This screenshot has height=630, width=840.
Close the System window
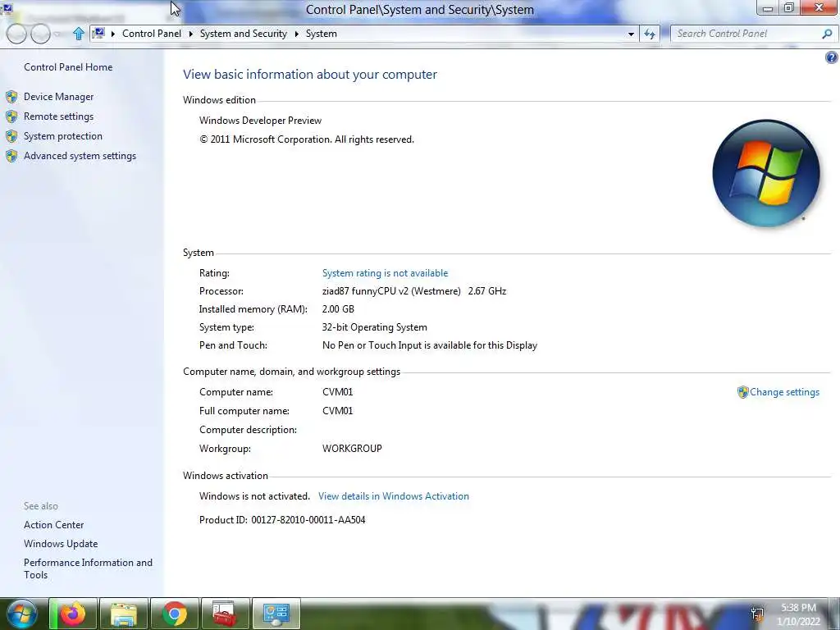point(819,7)
